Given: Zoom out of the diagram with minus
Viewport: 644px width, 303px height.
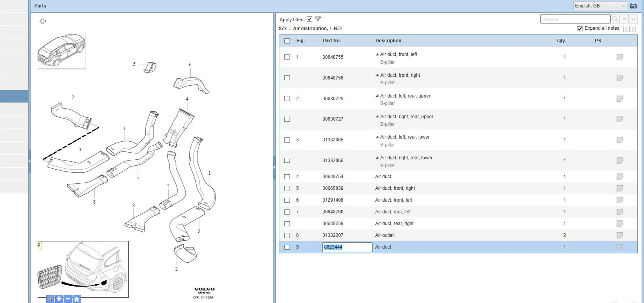Looking at the screenshot, I should click(68, 299).
